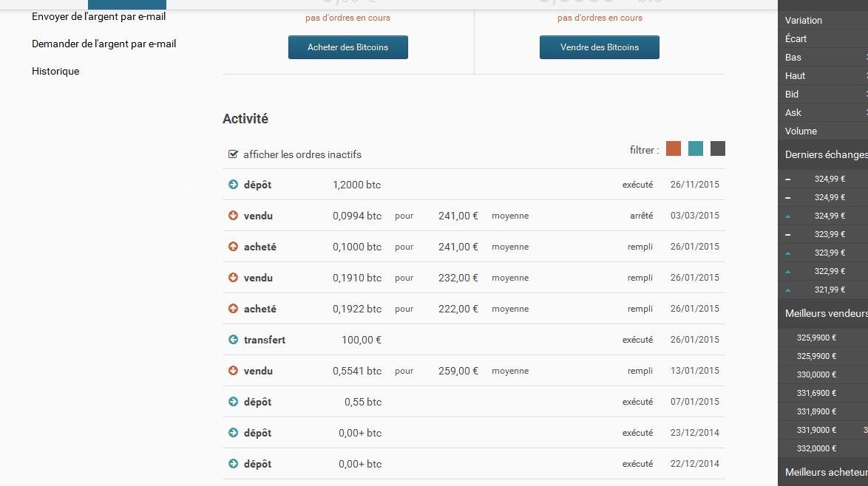
Task: Select the date '13/01/2015'
Action: coord(695,371)
